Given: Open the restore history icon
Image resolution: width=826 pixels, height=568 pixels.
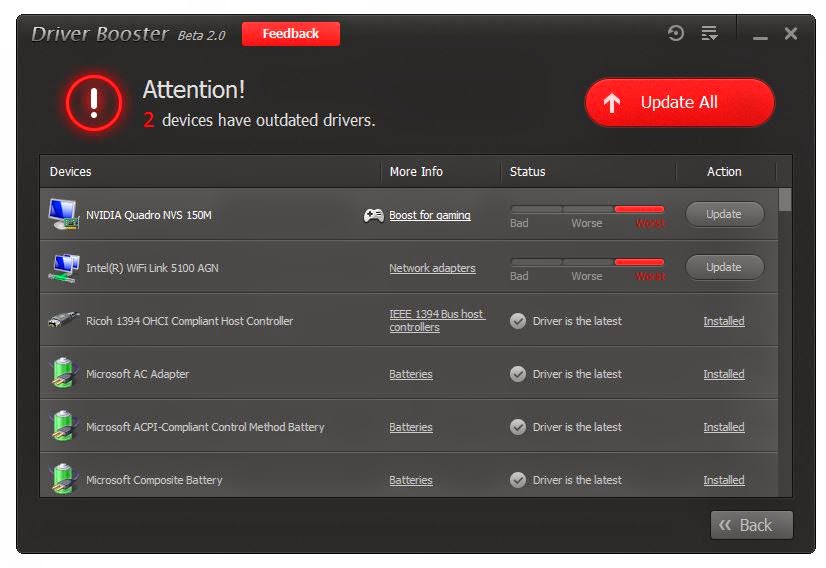Looking at the screenshot, I should 676,33.
